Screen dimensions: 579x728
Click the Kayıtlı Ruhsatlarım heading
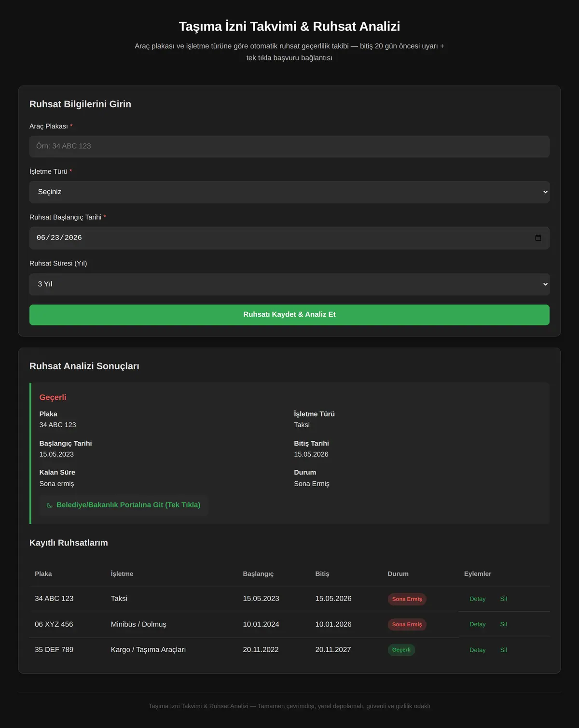point(69,543)
